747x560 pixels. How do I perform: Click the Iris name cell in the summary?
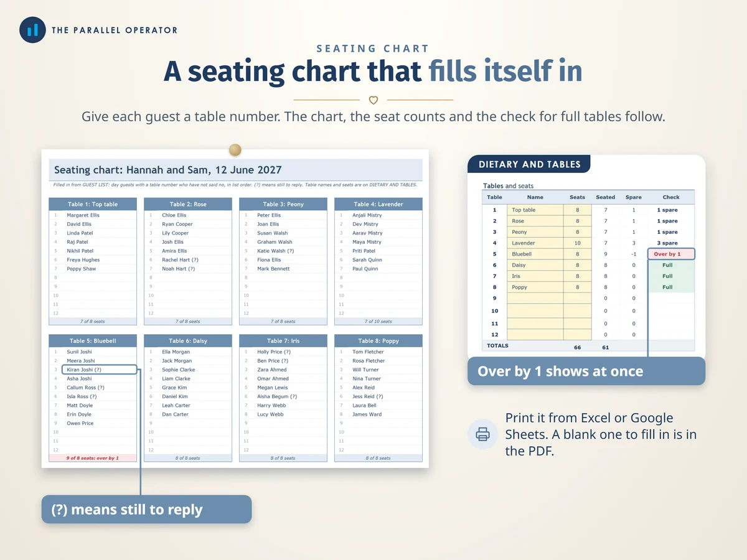pos(535,276)
